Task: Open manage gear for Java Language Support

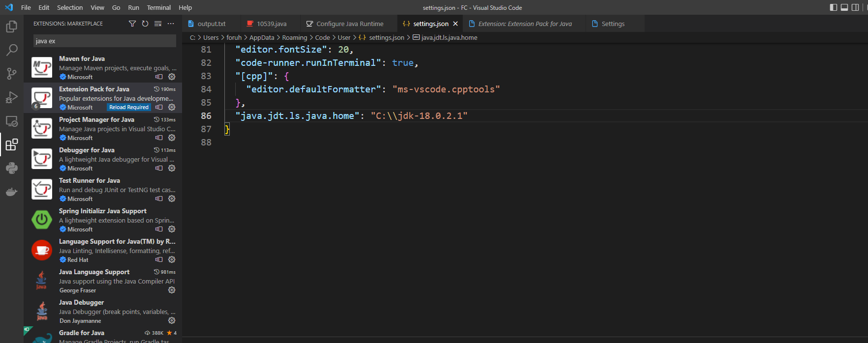Action: [x=172, y=290]
